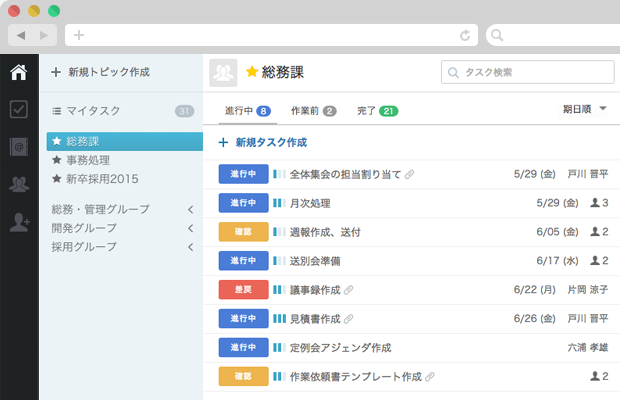
Task: Toggle star on 事務処理 topic
Action: (57, 160)
